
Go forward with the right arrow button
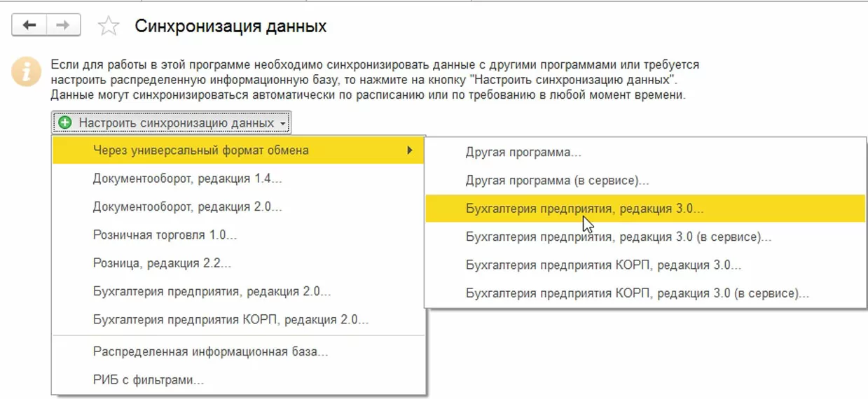(x=63, y=26)
